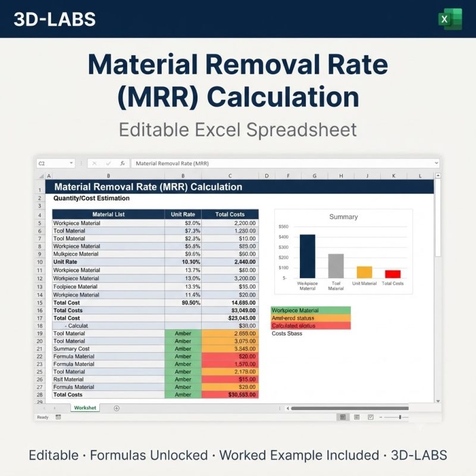The width and height of the screenshot is (476, 476).
Task: Switch to Page Break Preview icon
Action: [x=371, y=417]
